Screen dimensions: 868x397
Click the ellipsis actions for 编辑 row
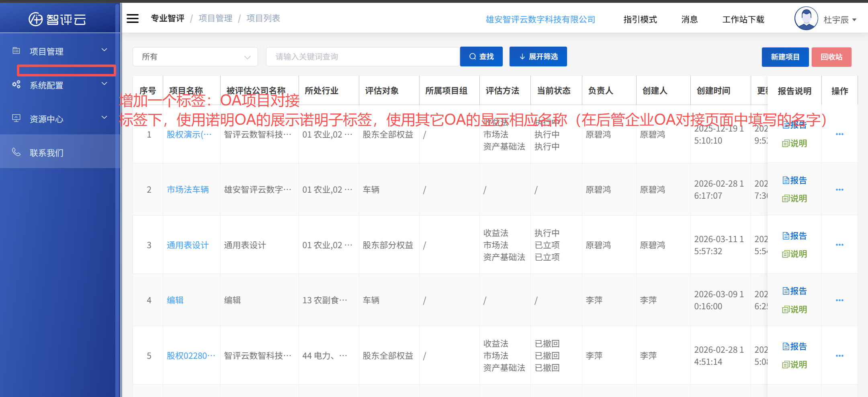tap(839, 300)
